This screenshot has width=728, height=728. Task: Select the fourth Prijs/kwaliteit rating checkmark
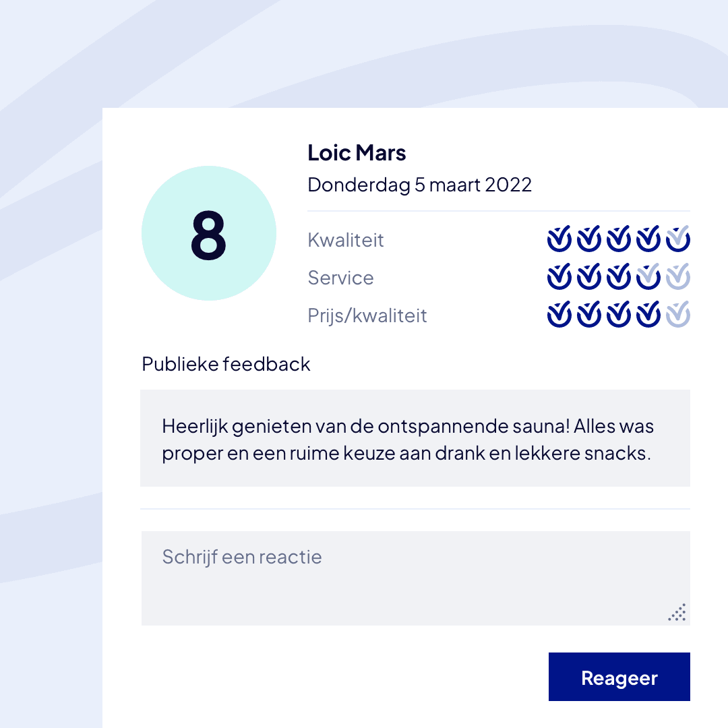pyautogui.click(x=648, y=314)
